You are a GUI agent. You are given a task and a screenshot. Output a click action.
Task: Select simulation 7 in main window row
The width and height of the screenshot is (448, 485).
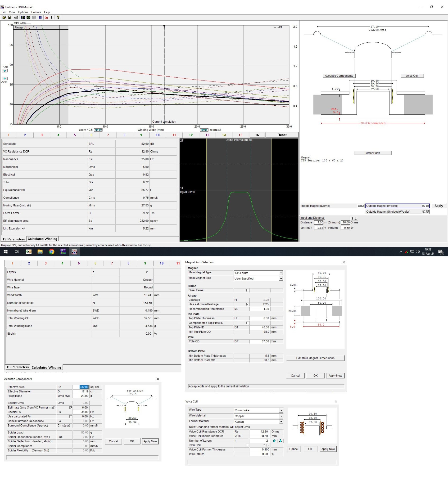tap(108, 135)
